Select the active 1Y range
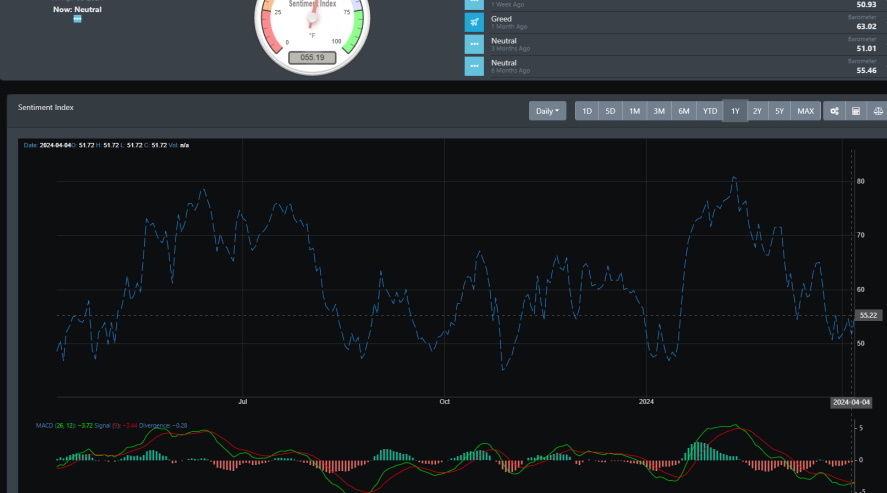The image size is (887, 493). click(x=735, y=111)
